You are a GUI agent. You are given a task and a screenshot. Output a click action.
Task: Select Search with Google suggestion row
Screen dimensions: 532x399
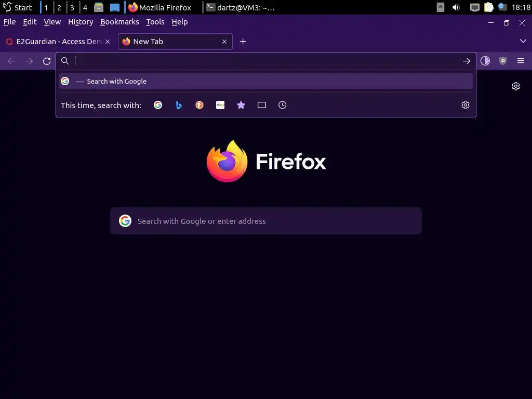265,82
